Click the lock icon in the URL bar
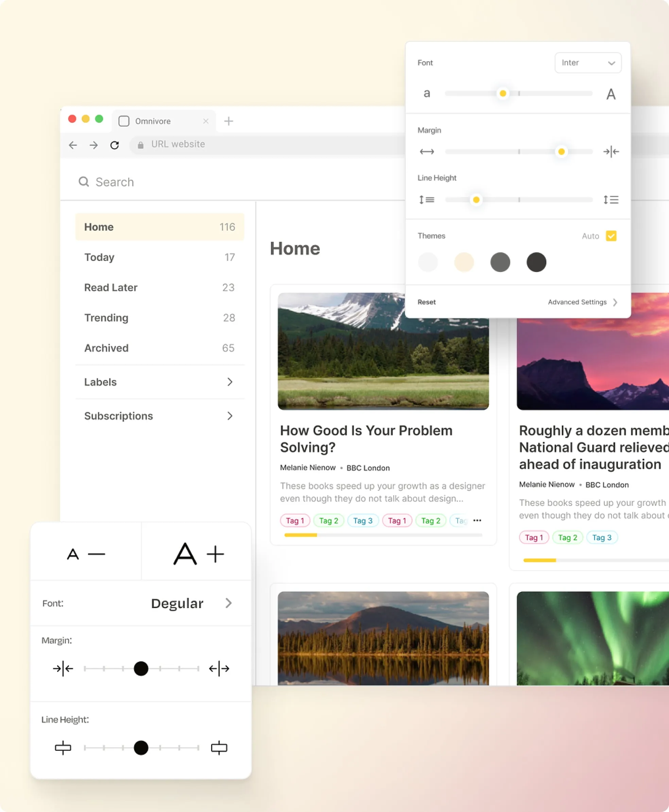669x812 pixels. pos(141,145)
